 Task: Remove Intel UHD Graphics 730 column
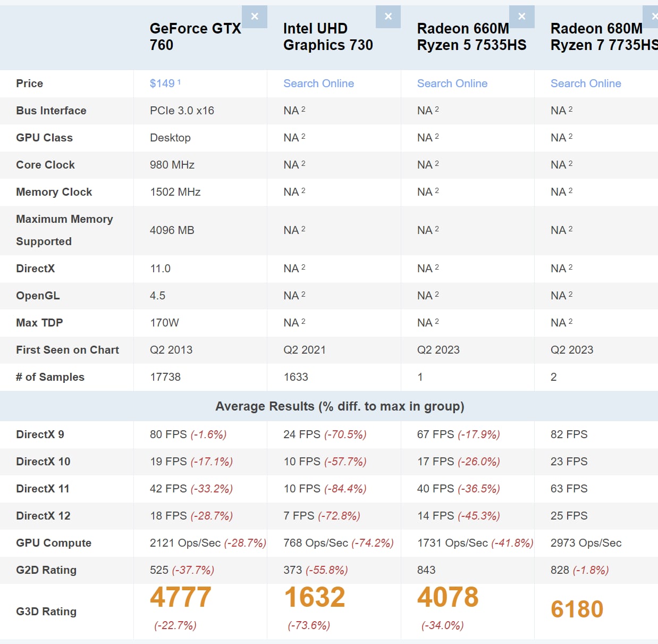[388, 16]
